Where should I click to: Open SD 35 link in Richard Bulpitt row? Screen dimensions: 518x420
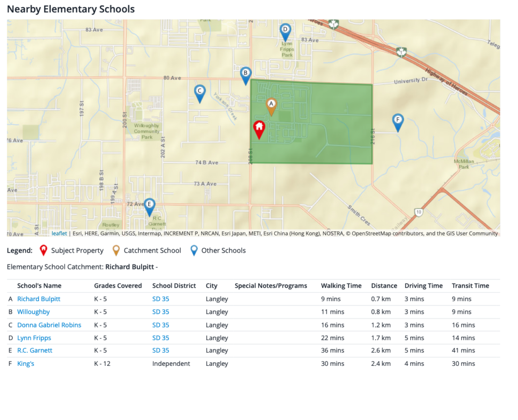coord(160,299)
